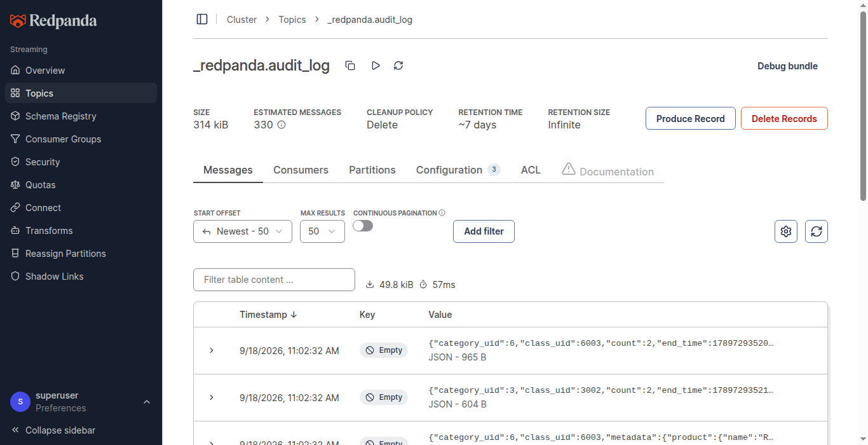The height and width of the screenshot is (445, 868).
Task: Open the Debug bundle link
Action: [x=787, y=66]
